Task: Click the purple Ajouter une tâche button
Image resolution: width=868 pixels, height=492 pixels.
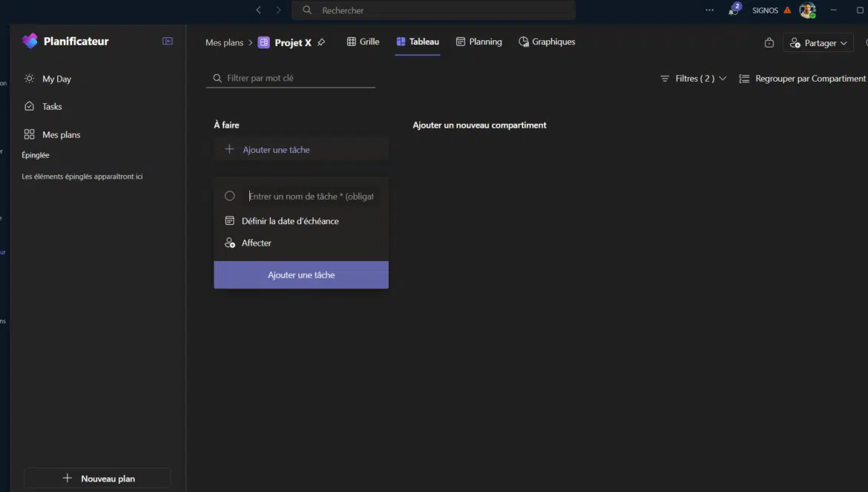Action: pos(301,275)
